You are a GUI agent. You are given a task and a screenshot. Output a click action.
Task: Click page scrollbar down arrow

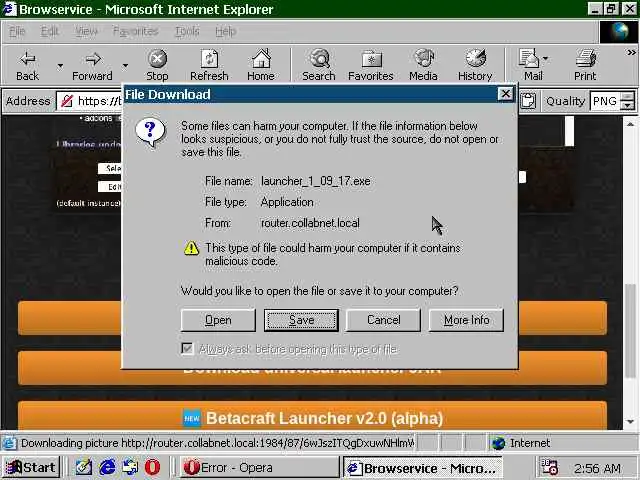click(x=631, y=422)
